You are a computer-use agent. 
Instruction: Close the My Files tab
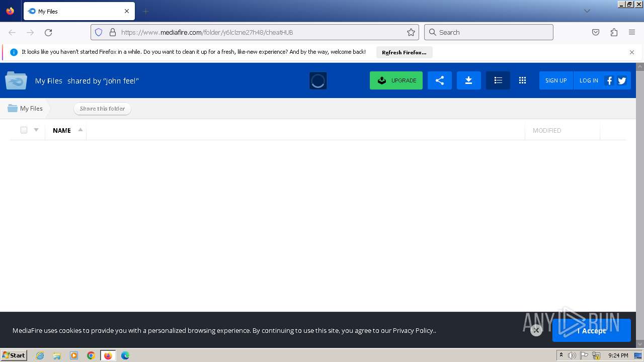(127, 11)
